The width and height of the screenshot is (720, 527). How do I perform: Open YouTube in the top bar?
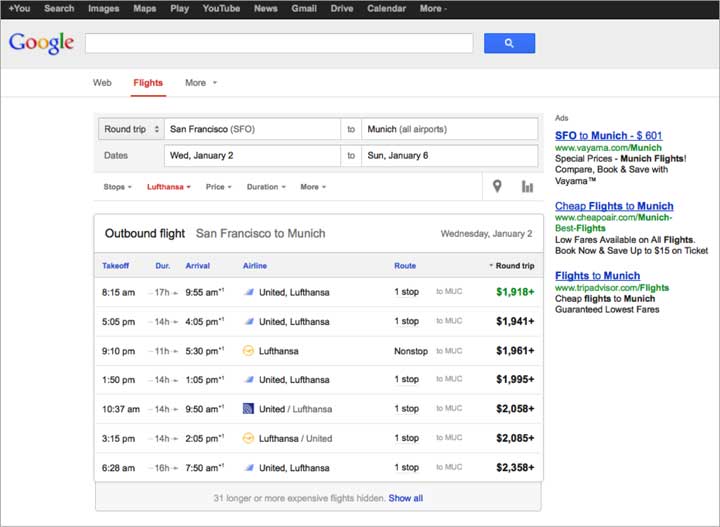click(x=221, y=8)
